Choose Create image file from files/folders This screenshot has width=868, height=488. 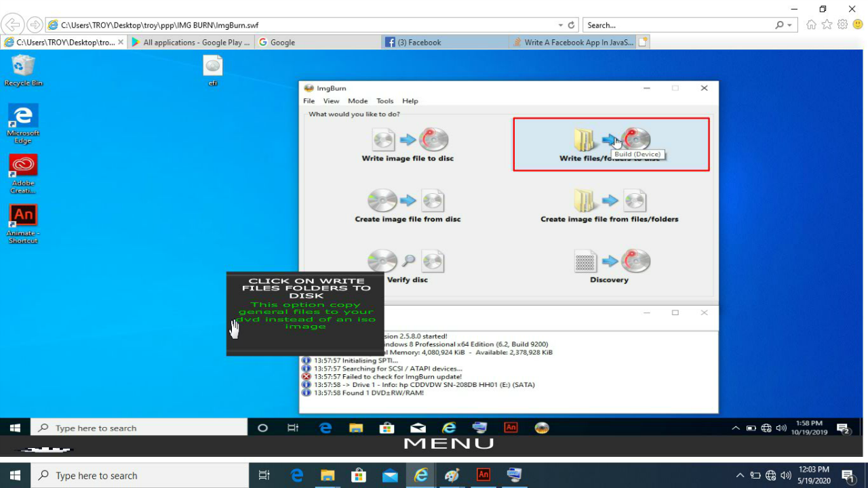click(609, 205)
